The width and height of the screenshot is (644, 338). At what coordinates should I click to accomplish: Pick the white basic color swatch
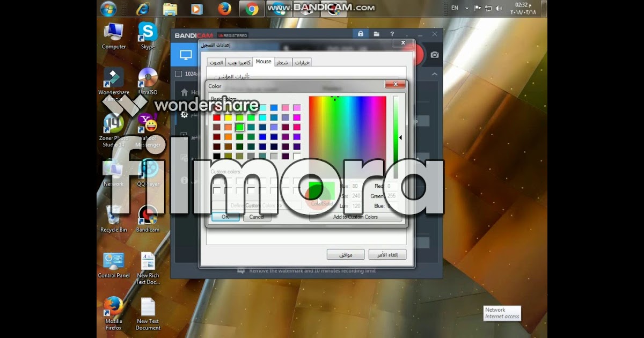point(297,156)
